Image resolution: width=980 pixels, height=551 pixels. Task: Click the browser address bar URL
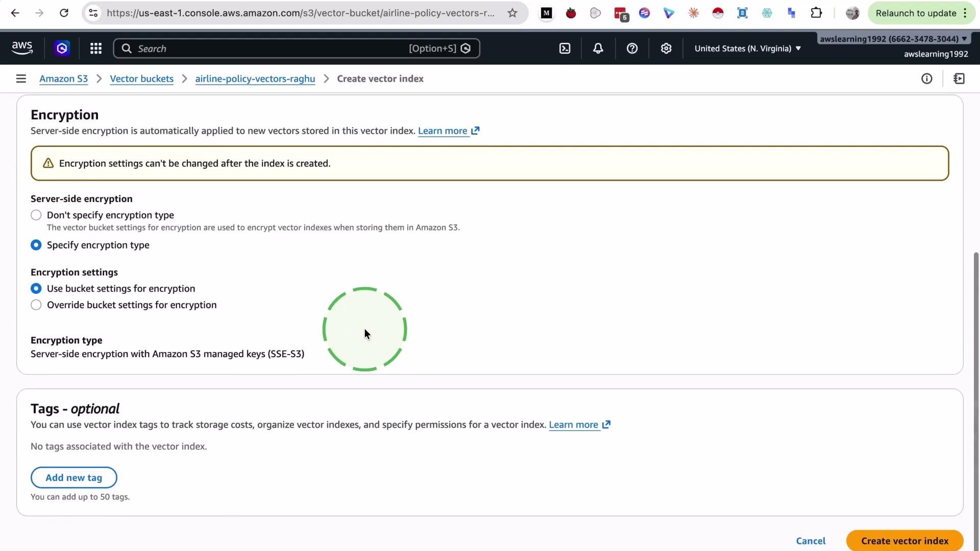point(301,13)
